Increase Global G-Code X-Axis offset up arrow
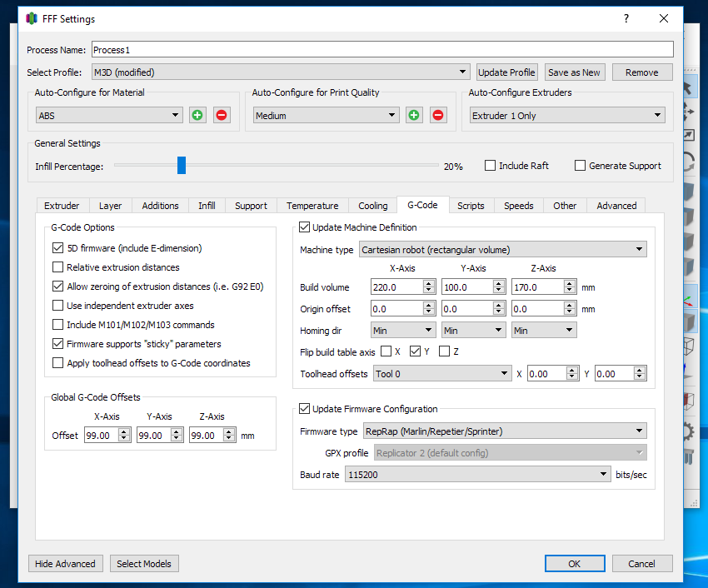This screenshot has width=708, height=588. click(x=124, y=431)
